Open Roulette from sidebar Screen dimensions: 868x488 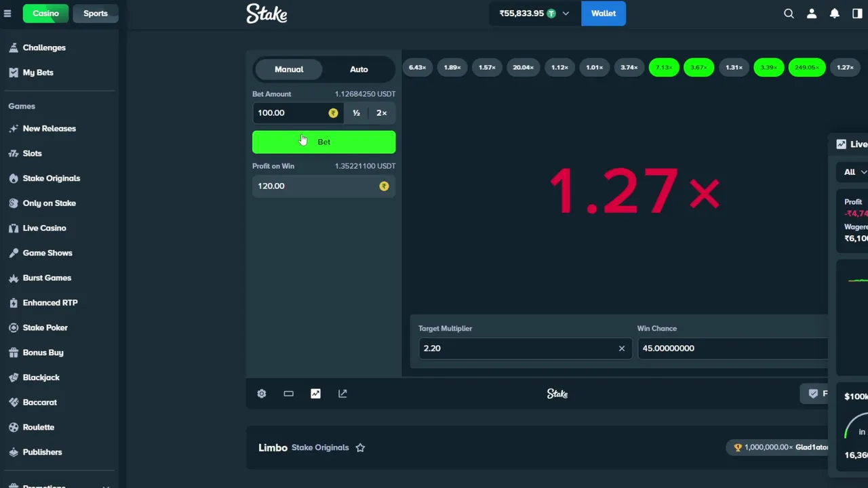[x=39, y=427]
